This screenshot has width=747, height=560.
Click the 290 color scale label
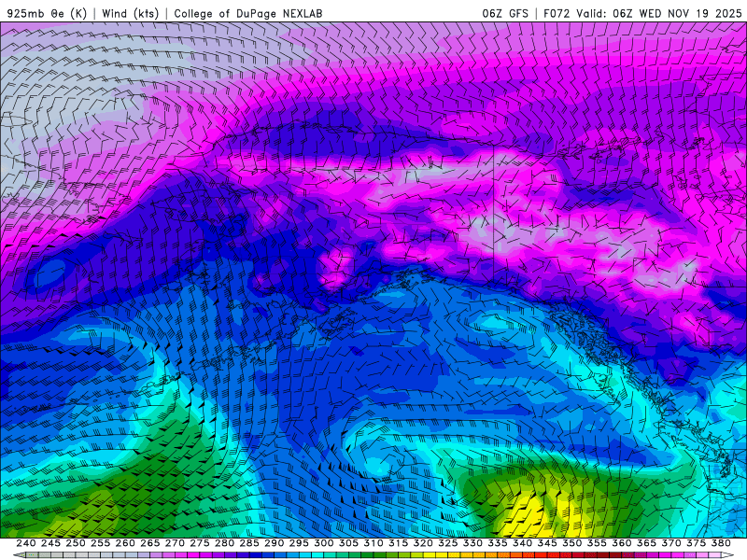(x=274, y=543)
